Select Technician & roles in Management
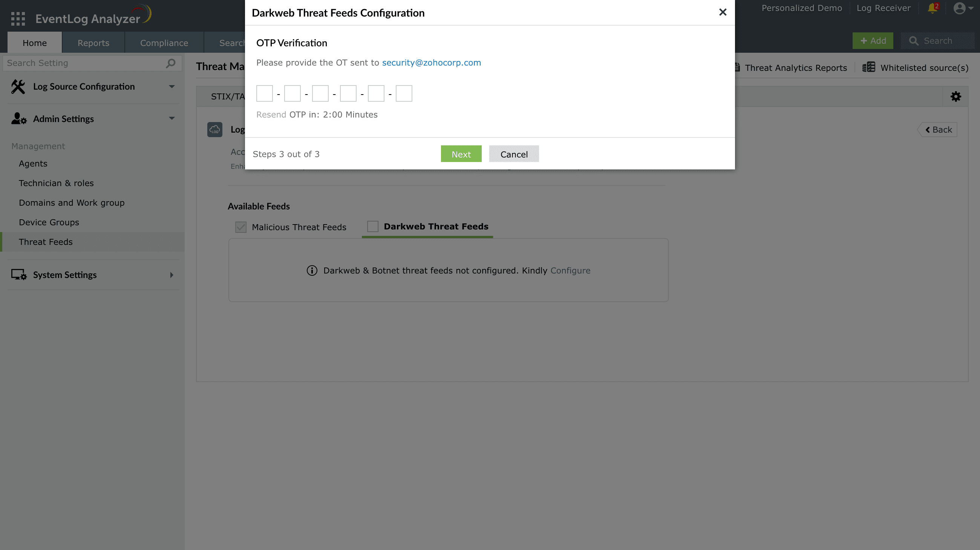Image resolution: width=980 pixels, height=550 pixels. click(56, 183)
